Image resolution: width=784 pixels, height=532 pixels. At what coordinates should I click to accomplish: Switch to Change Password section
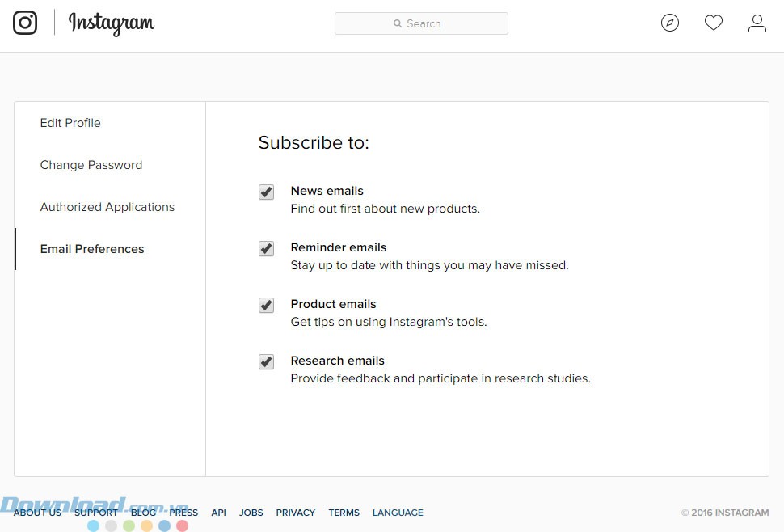(x=91, y=165)
